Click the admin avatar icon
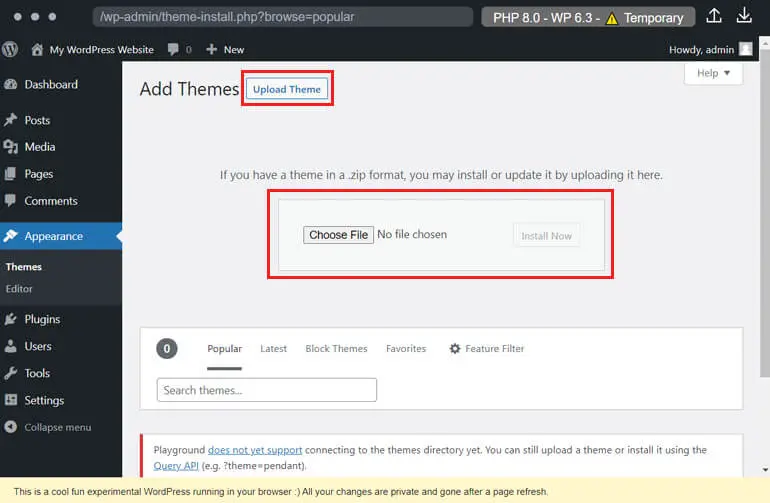Viewport: 770px width, 503px height. (x=745, y=49)
